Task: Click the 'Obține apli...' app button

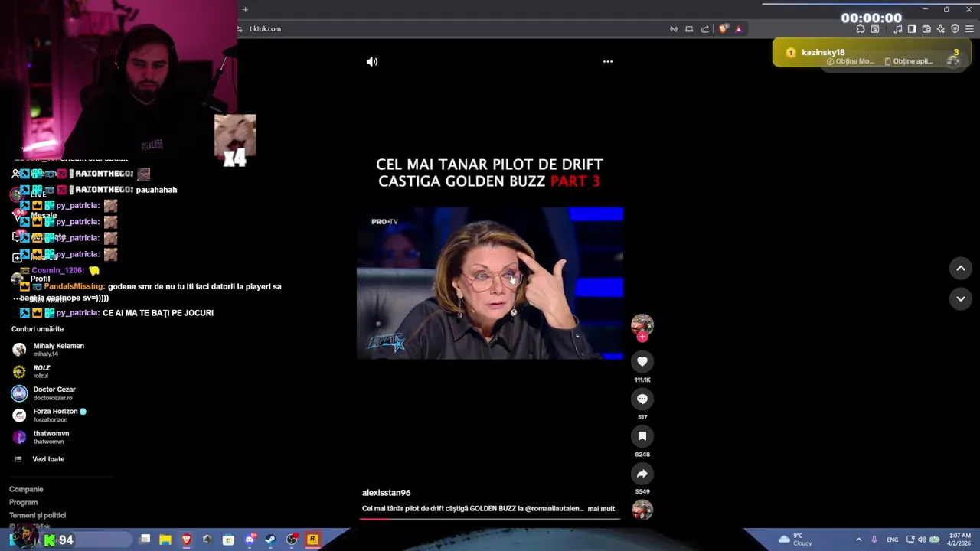Action: [x=909, y=61]
